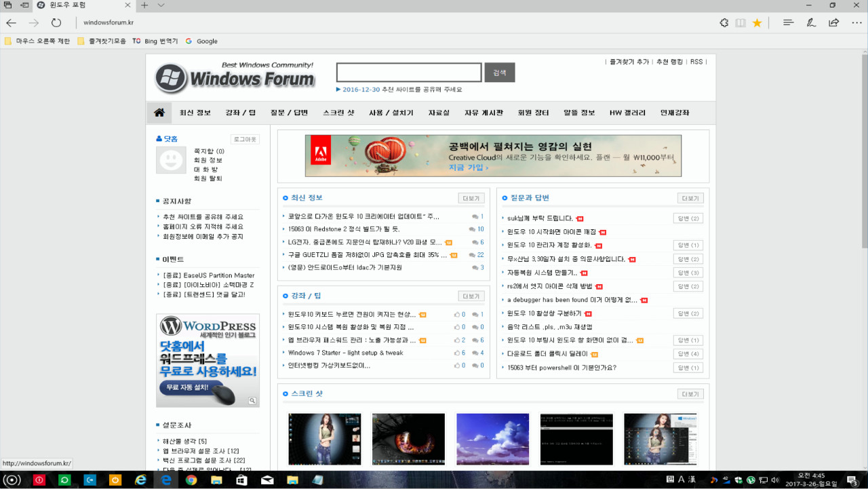Open the HW 갤러리 menu
Screen dimensions: 868x489
pos(627,113)
